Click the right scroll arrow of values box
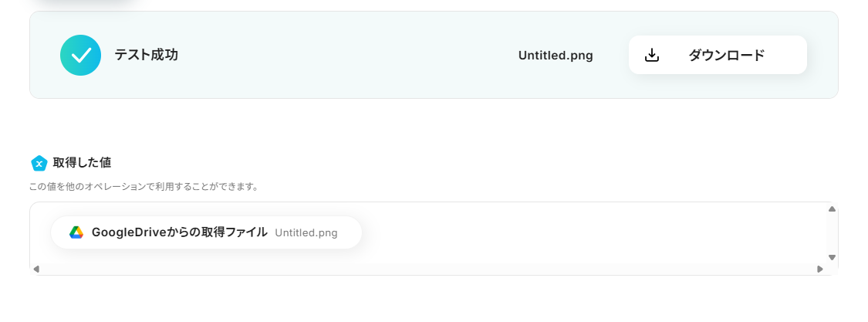This screenshot has height=322, width=868. (820, 269)
